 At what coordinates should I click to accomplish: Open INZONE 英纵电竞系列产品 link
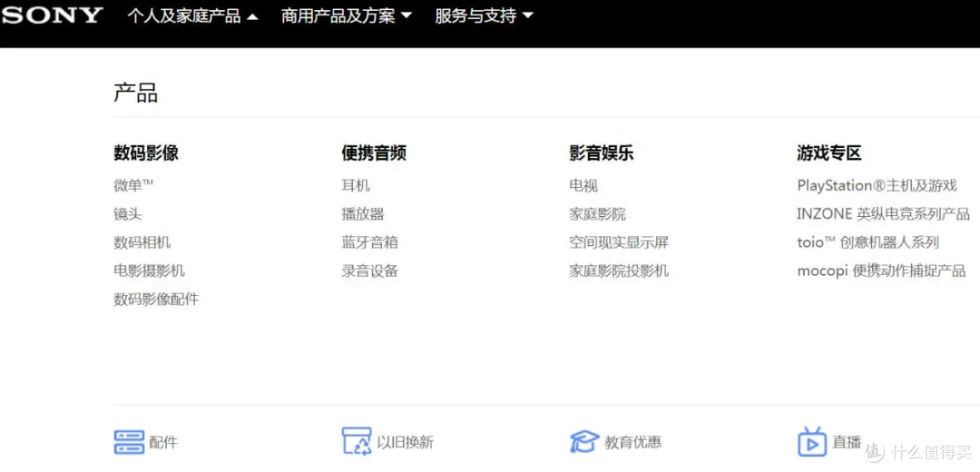[x=883, y=214]
